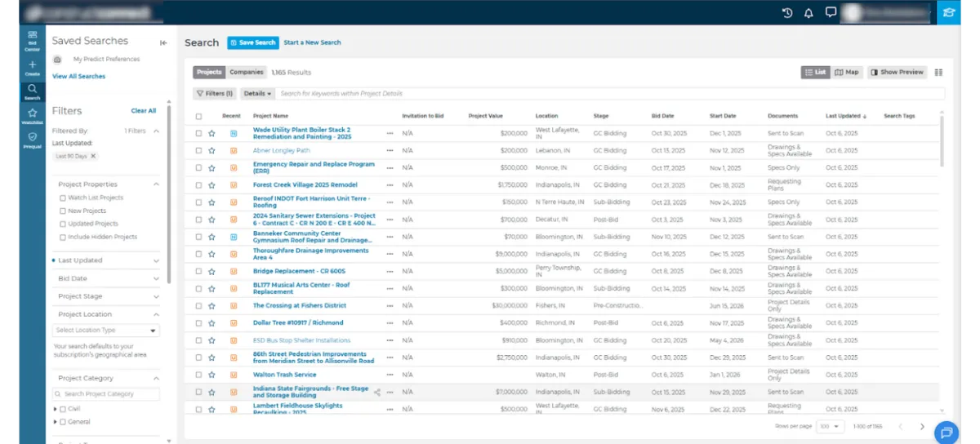This screenshot has height=444, width=980.
Task: Open the history clock icon
Action: [x=787, y=13]
